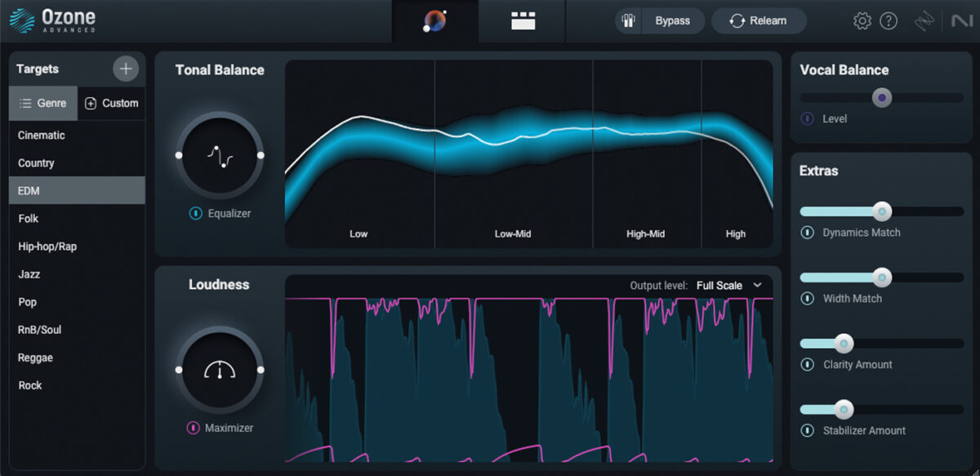Open the Master Assistant view tab
The image size is (980, 476).
point(435,21)
